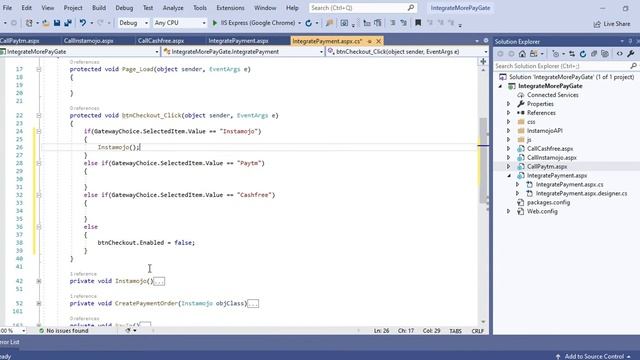This screenshot has height=360, width=640.
Task: Click the editor vertical scrollbar thumb
Action: (x=483, y=159)
